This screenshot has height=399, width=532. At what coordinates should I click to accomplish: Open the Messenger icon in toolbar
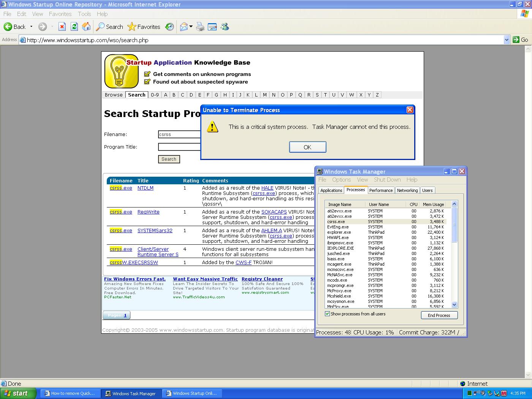tap(225, 27)
